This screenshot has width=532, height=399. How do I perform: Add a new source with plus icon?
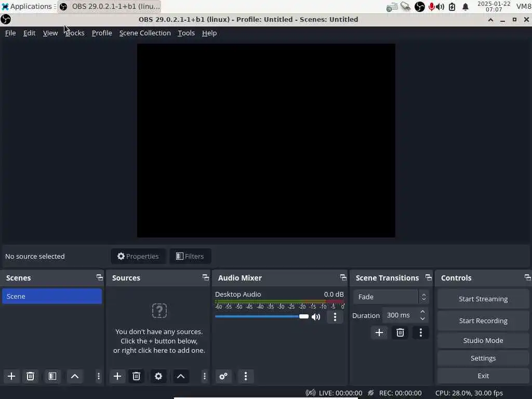[x=117, y=376]
